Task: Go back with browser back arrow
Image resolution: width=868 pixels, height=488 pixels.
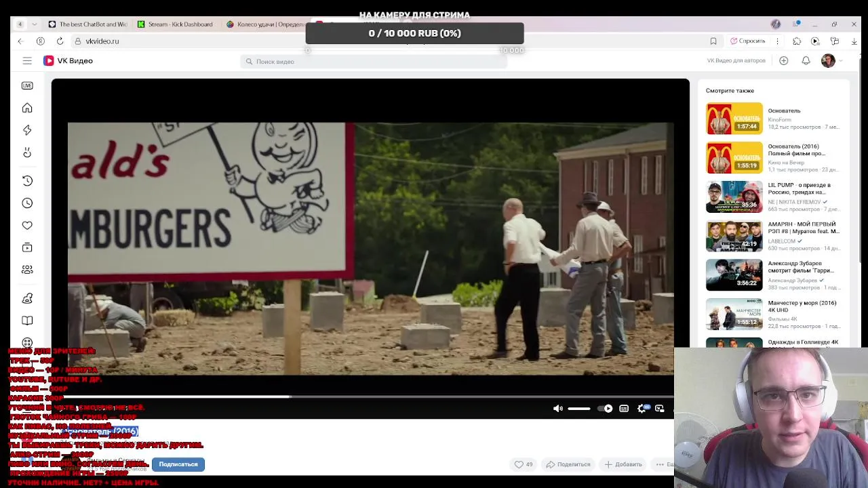Action: click(20, 41)
